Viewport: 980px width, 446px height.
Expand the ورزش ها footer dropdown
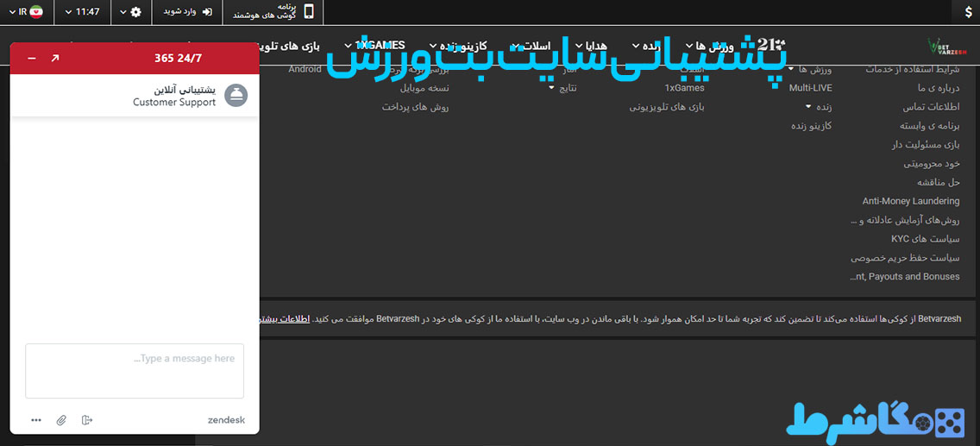click(x=791, y=69)
